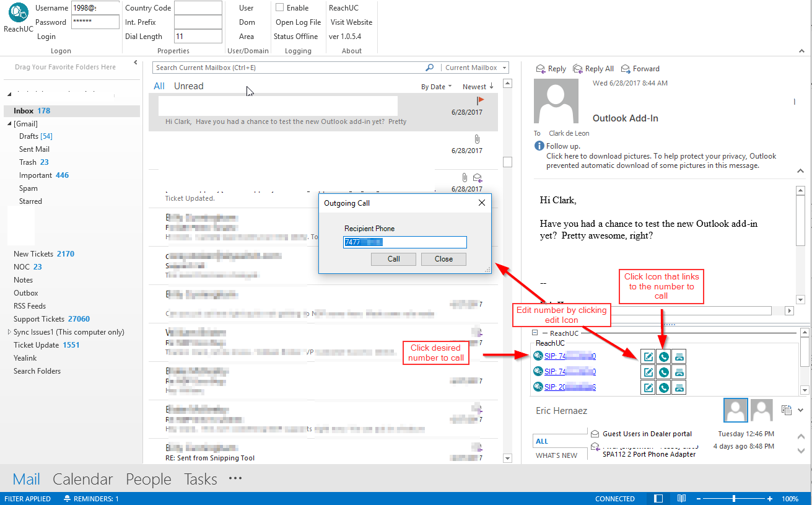Screen dimensions: 812x505
Task: Click the Recipient Phone field in dialog
Action: click(405, 242)
